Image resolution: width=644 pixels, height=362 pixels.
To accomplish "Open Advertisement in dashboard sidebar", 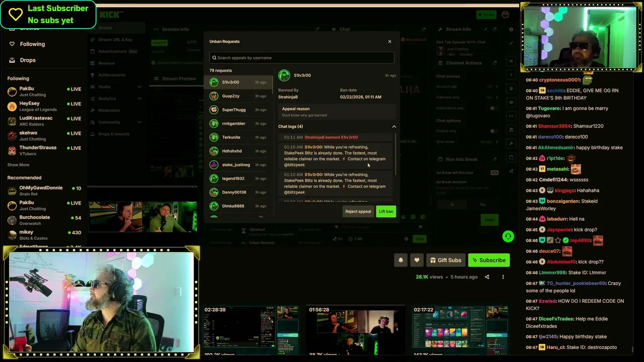I will [x=112, y=51].
